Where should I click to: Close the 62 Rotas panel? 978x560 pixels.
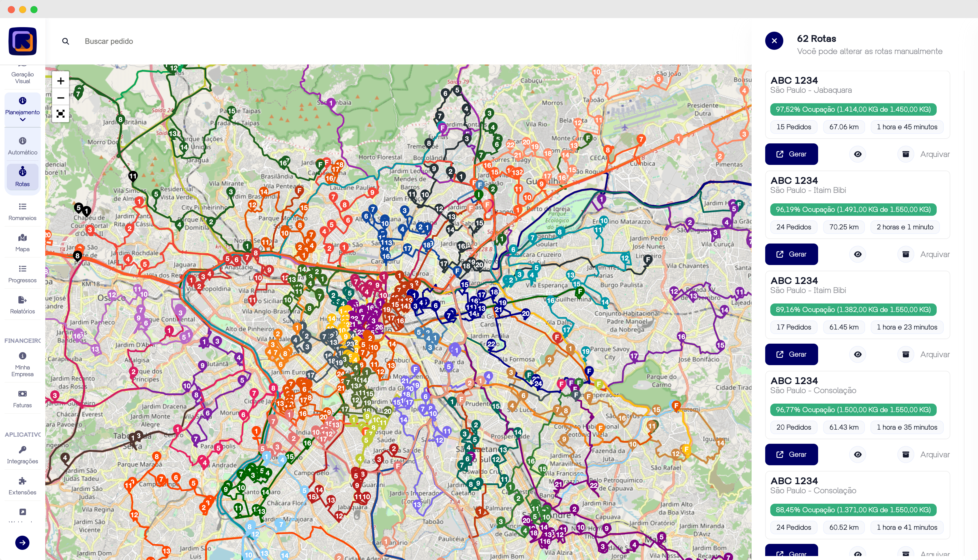tap(774, 41)
